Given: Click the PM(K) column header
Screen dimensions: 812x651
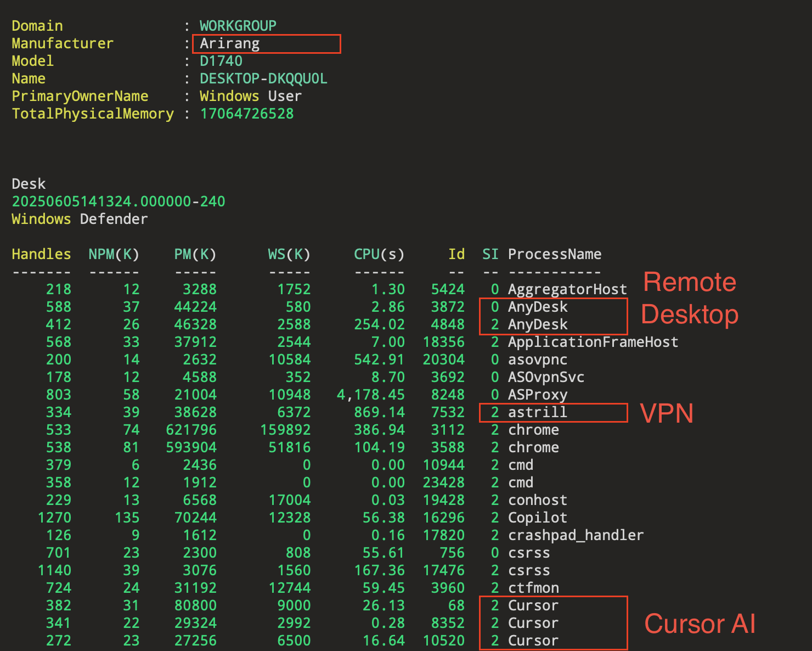Looking at the screenshot, I should pos(195,254).
